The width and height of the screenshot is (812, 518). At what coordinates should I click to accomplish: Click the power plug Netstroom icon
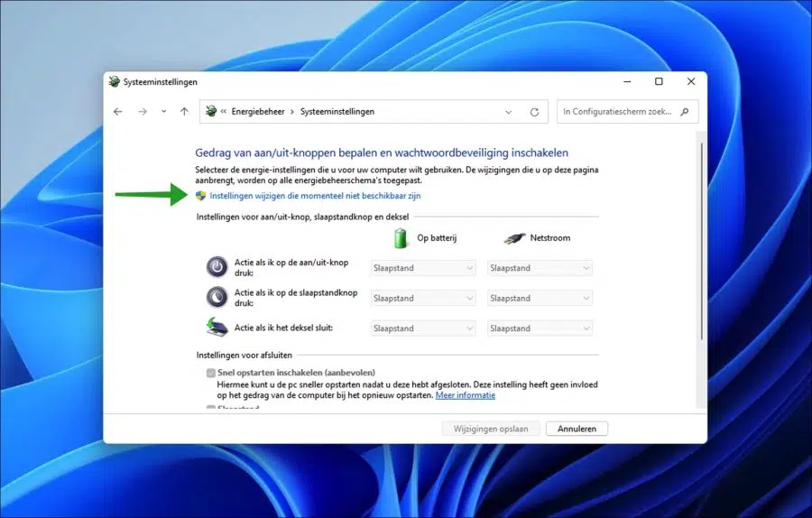pos(514,238)
